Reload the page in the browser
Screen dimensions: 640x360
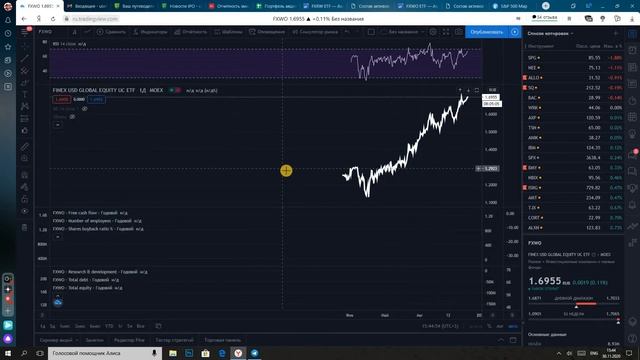(53, 19)
